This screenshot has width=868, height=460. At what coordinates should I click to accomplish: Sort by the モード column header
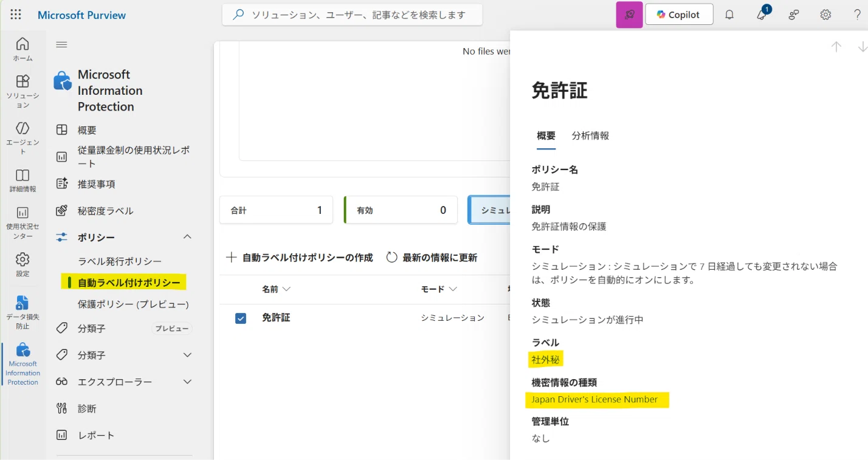[439, 289]
